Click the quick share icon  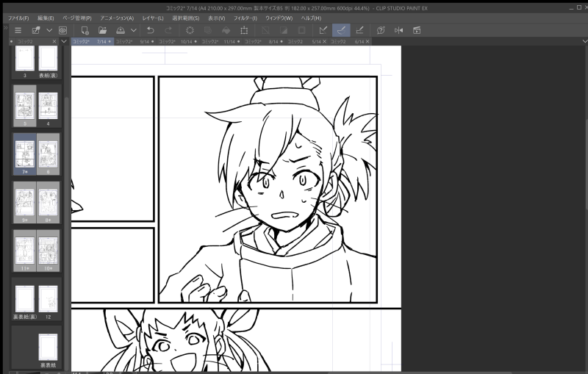click(x=62, y=30)
